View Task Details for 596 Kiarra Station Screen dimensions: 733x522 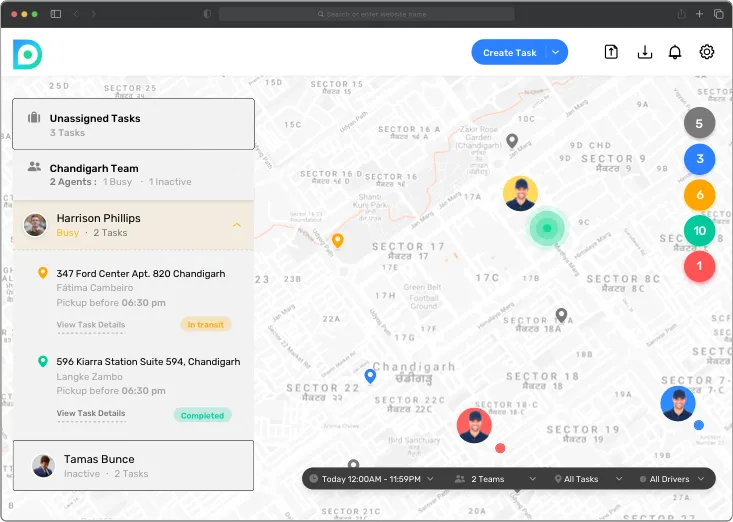(91, 413)
